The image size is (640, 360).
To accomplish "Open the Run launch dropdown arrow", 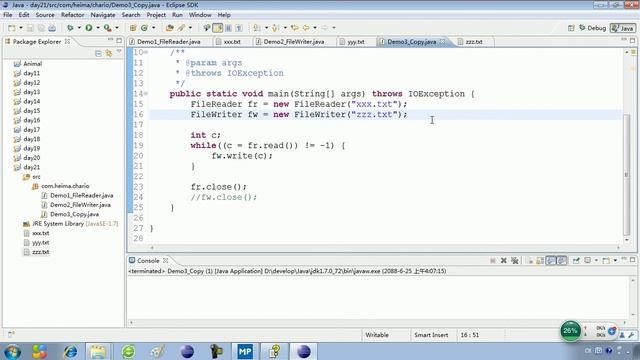I will tap(98, 28).
